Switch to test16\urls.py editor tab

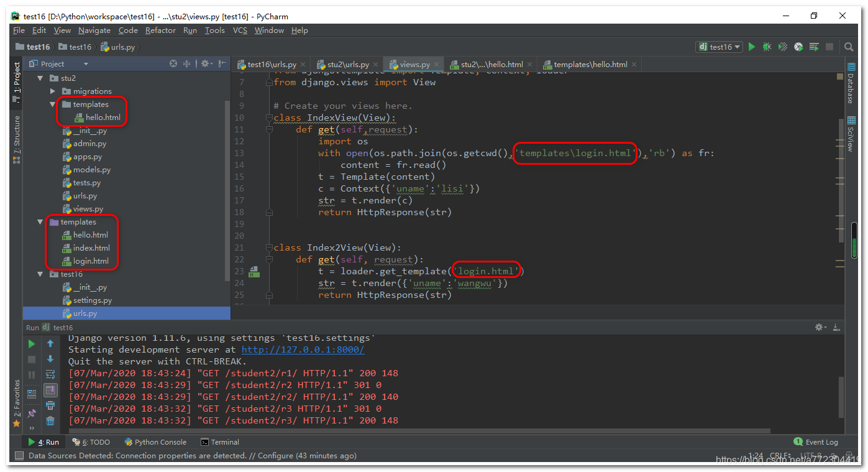(272, 64)
